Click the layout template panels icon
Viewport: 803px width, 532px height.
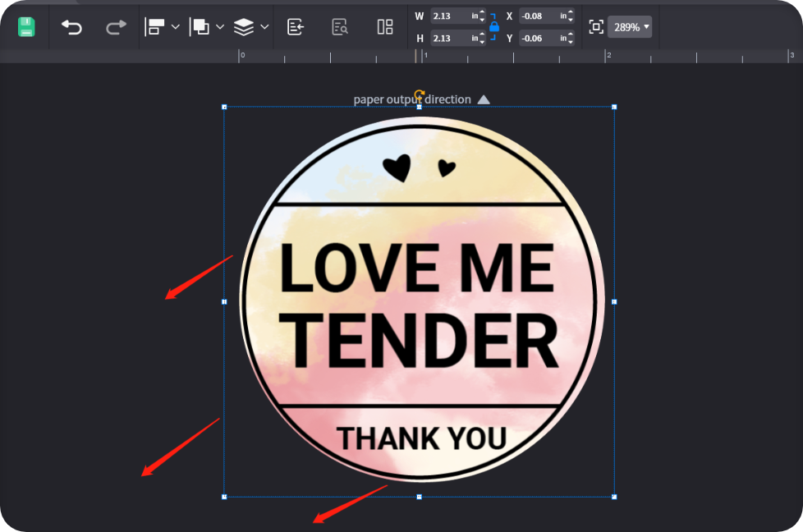(384, 26)
